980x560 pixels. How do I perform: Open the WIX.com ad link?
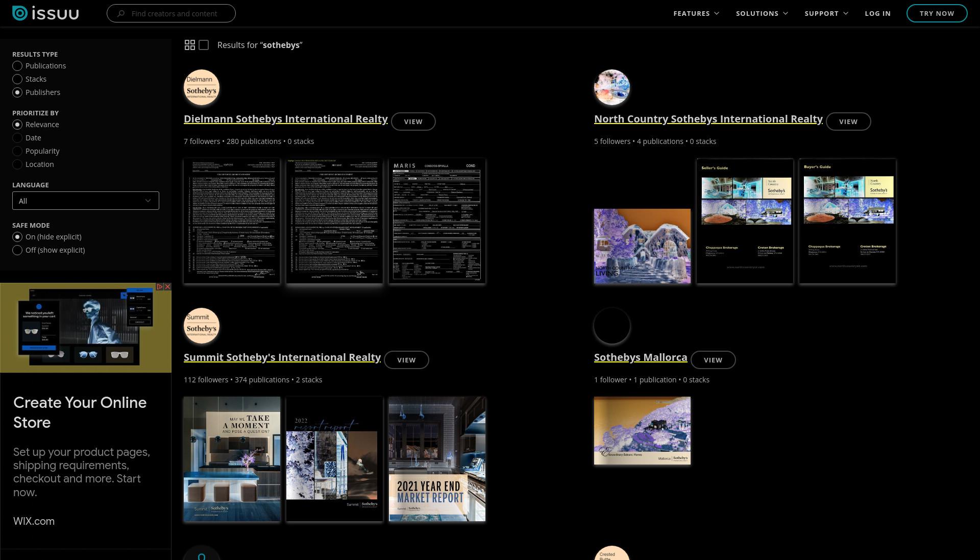pyautogui.click(x=34, y=521)
